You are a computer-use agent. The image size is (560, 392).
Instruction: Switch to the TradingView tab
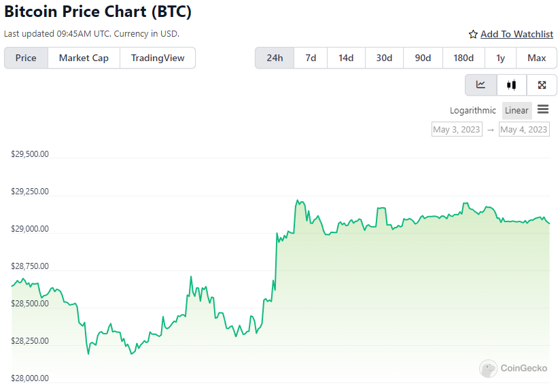(158, 58)
